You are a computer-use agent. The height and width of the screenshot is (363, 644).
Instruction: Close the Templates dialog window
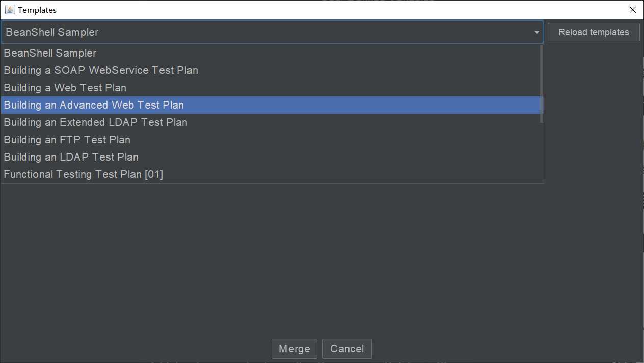pos(632,10)
